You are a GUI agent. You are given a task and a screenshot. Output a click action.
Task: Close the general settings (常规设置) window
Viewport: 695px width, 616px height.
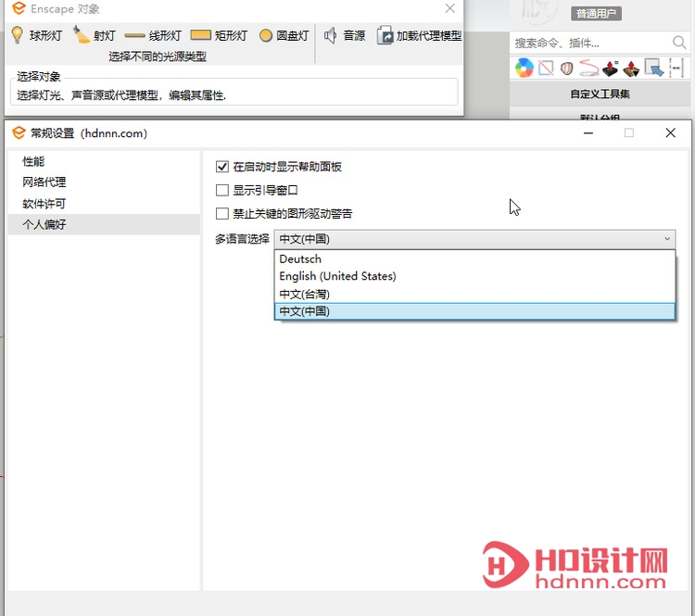pyautogui.click(x=670, y=133)
